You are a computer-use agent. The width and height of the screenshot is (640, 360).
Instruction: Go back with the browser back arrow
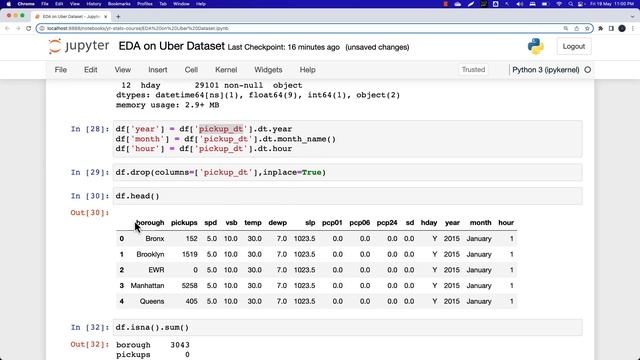(7, 28)
